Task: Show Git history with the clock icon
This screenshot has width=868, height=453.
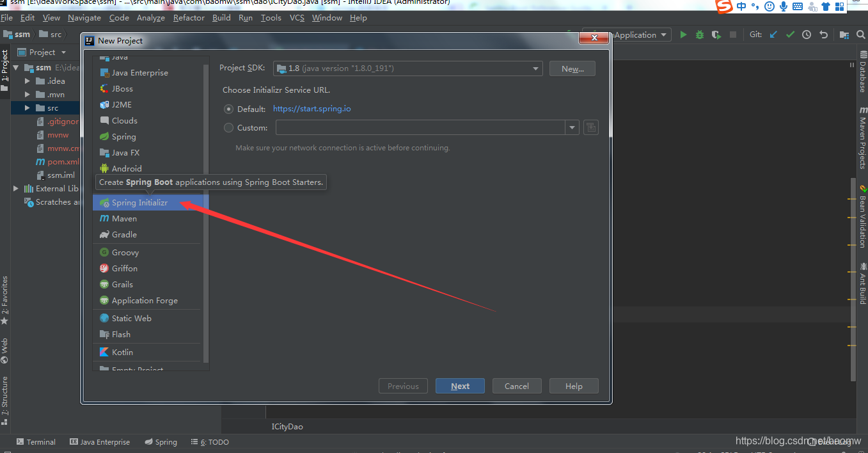Action: coord(807,35)
